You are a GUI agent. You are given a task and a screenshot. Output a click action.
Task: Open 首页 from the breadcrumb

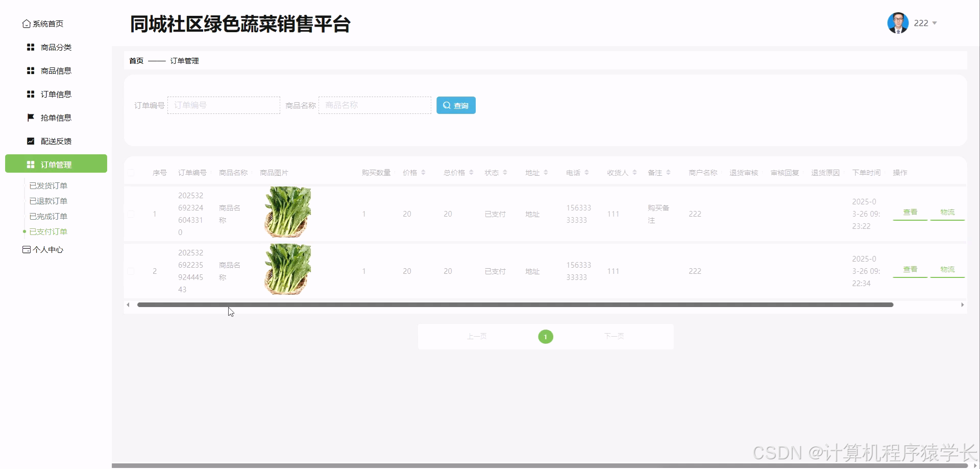136,61
